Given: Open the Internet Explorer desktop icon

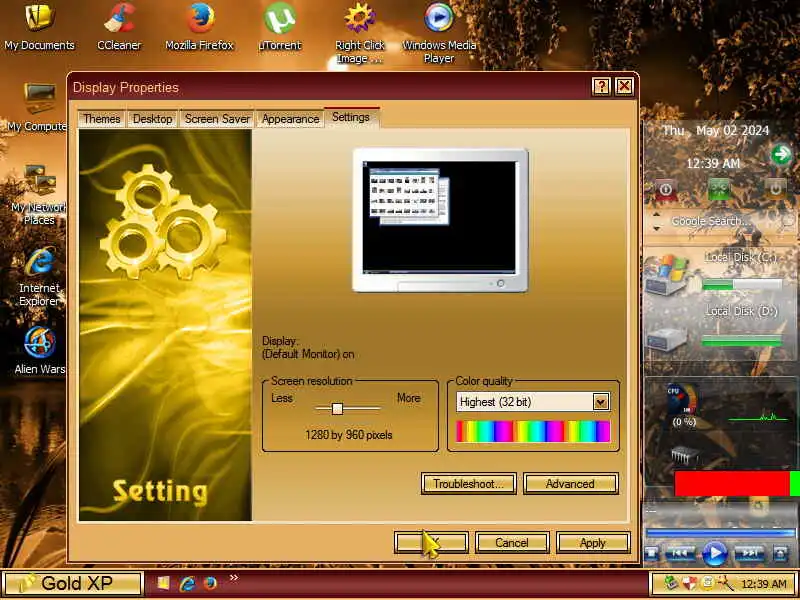Looking at the screenshot, I should pos(39,277).
